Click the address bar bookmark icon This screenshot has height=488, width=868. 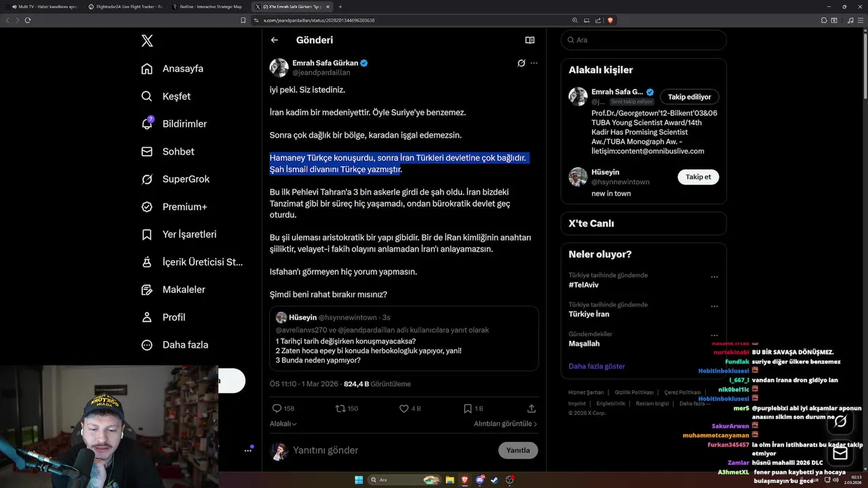click(x=243, y=20)
